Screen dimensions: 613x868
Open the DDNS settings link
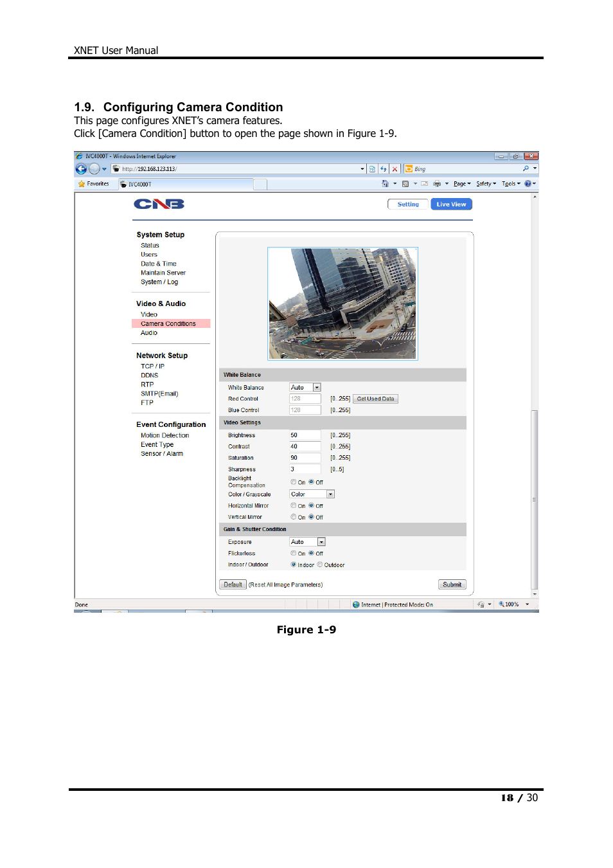pos(150,375)
